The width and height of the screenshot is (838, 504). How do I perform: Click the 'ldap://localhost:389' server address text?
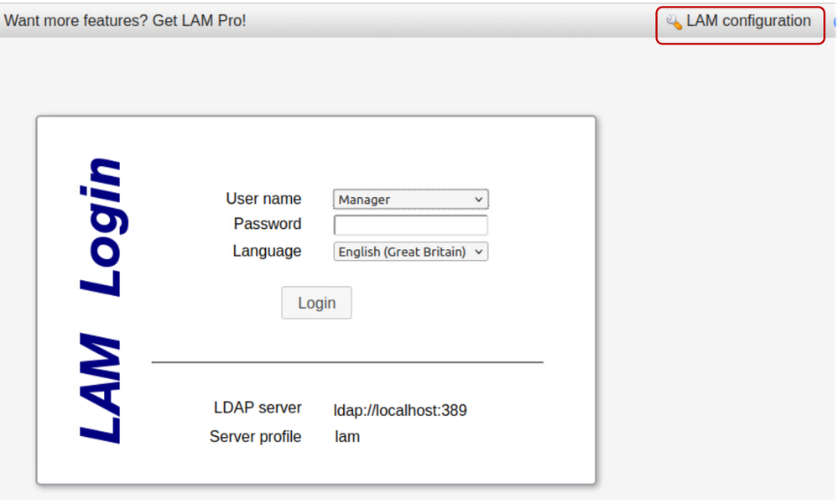point(400,410)
